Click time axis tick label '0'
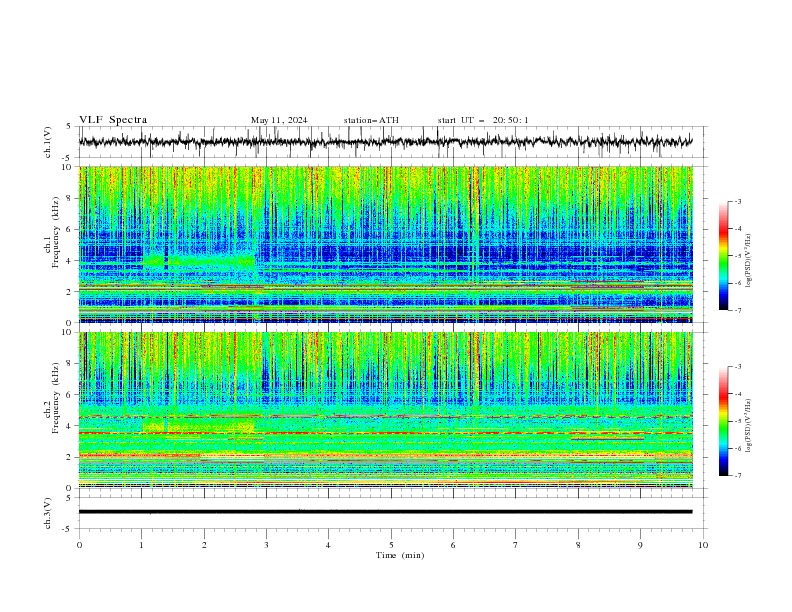The width and height of the screenshot is (792, 612). click(79, 545)
